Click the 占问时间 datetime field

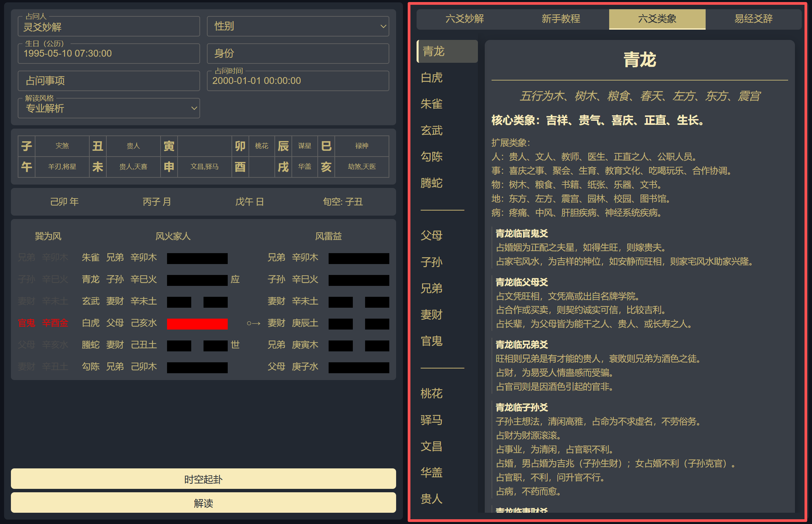tap(298, 81)
